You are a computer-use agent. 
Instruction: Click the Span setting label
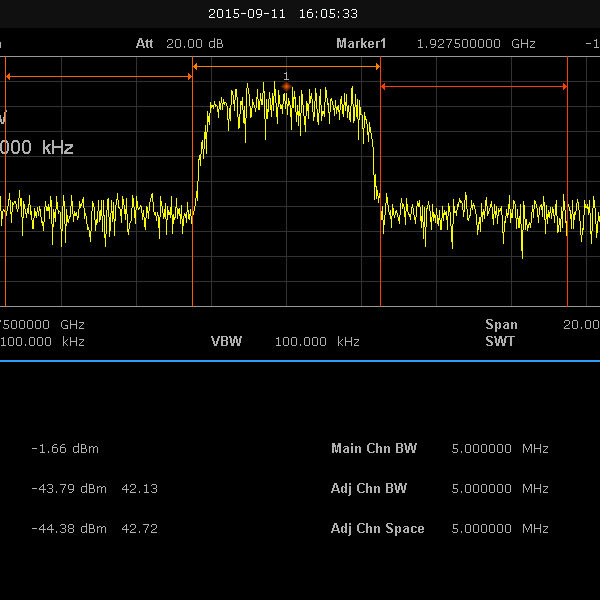point(502,324)
